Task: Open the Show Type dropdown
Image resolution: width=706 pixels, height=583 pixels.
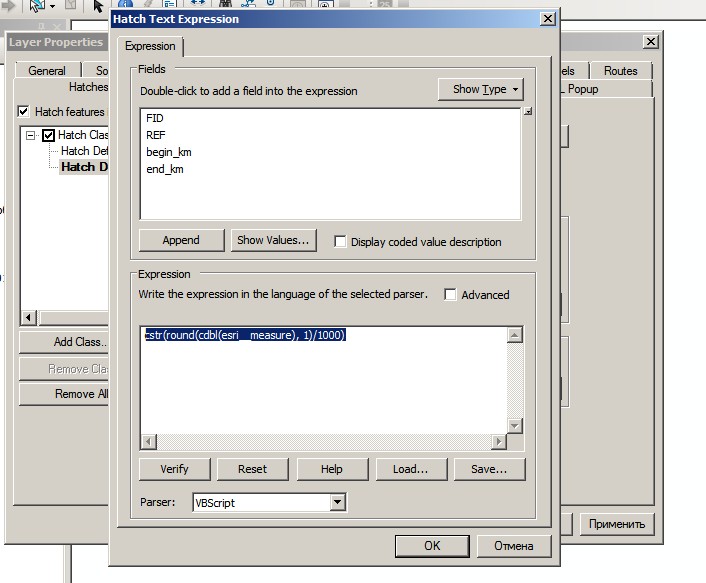Action: (480, 89)
